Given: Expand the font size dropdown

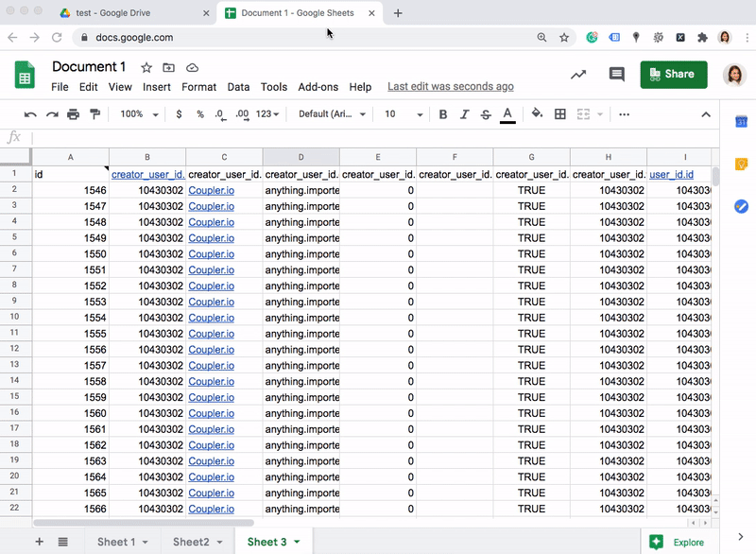Looking at the screenshot, I should [404, 114].
